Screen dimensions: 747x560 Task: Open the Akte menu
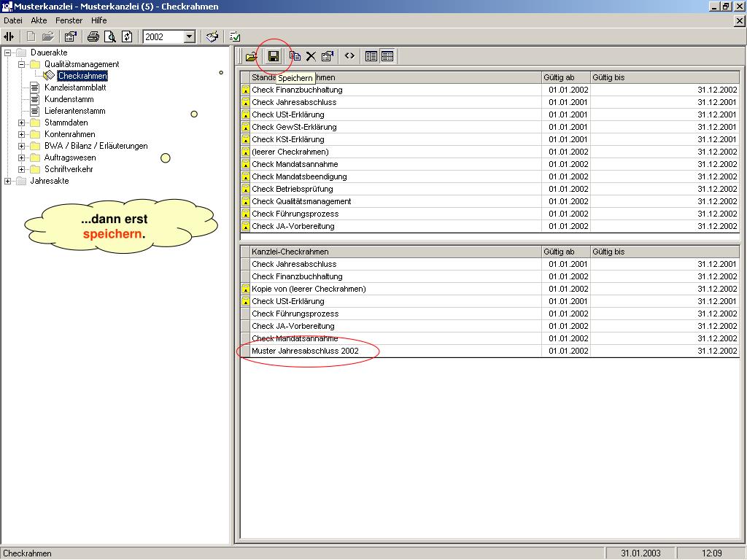pos(39,20)
